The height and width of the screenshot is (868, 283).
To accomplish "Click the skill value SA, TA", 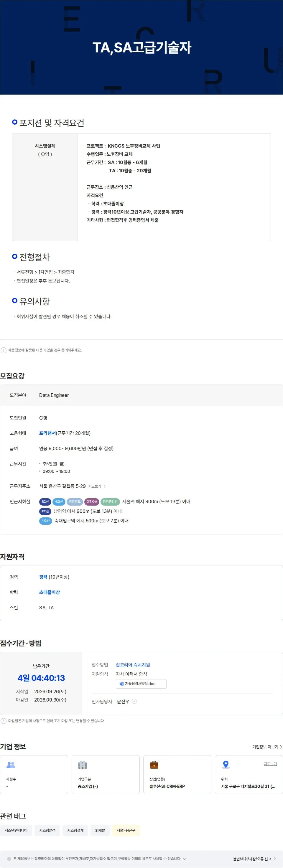I will (47, 607).
